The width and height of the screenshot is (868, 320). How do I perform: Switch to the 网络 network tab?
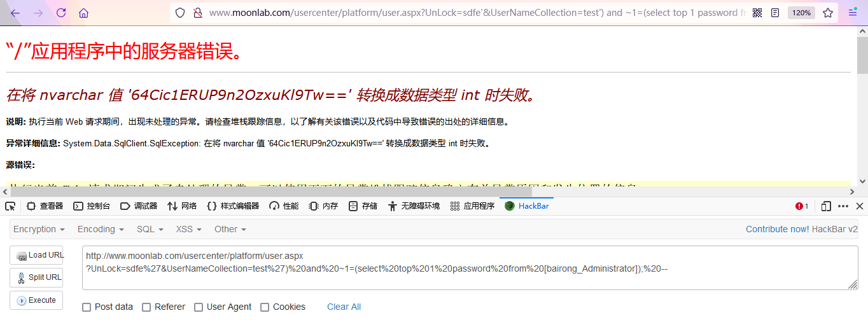click(x=182, y=206)
